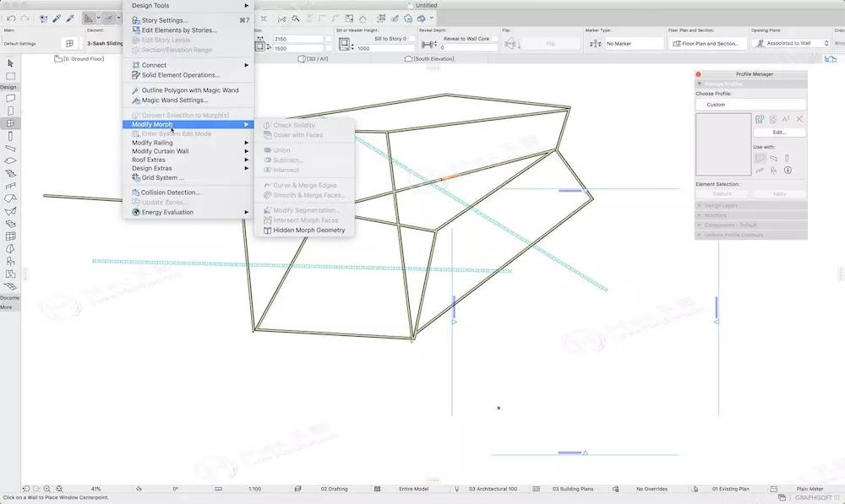Click the info icon in Use with section

pos(788,171)
